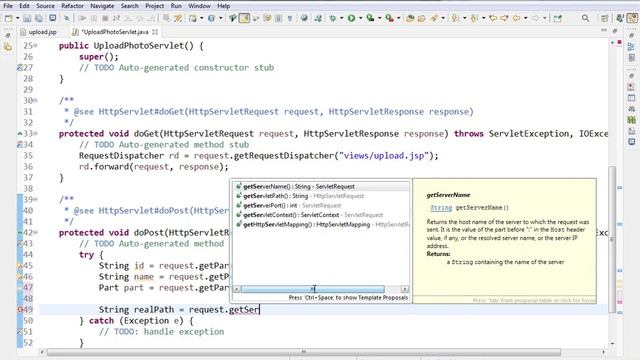Click the Outline view icon in right sidebar

631,48
